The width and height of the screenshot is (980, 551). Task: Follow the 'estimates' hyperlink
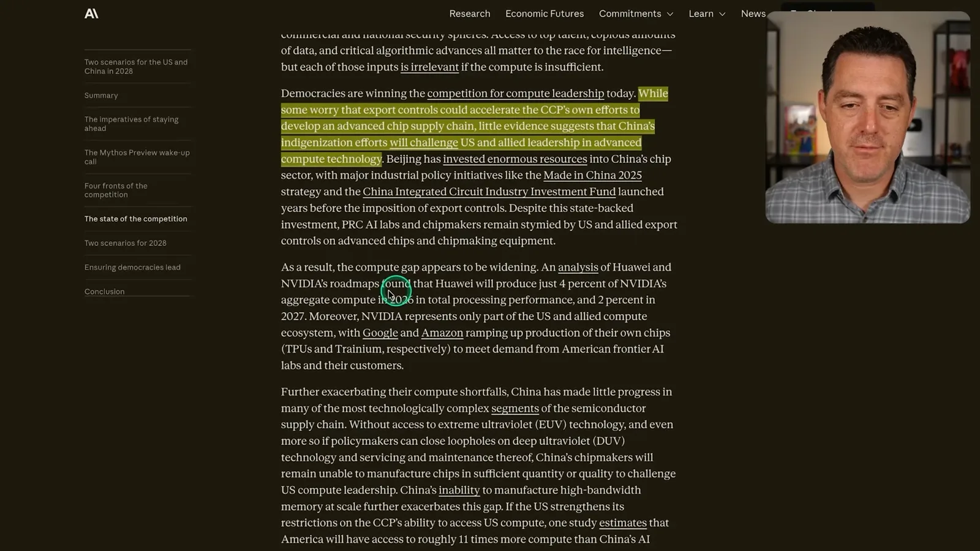click(623, 523)
